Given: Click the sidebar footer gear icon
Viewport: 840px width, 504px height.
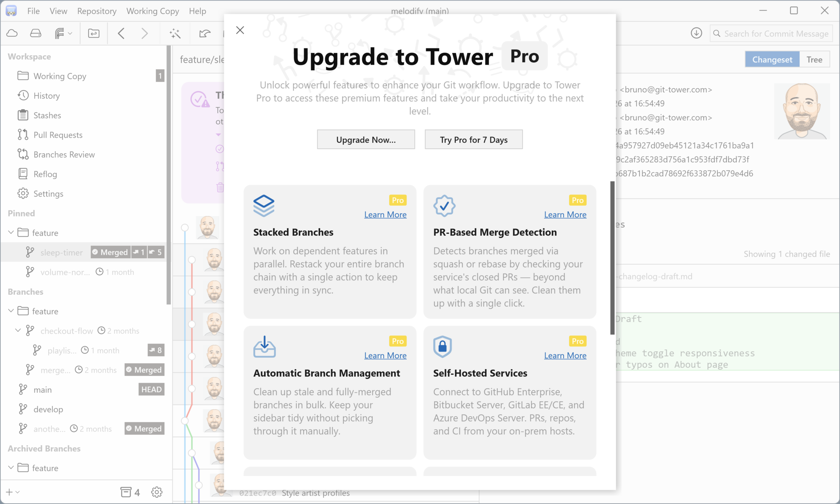Looking at the screenshot, I should click(x=157, y=492).
